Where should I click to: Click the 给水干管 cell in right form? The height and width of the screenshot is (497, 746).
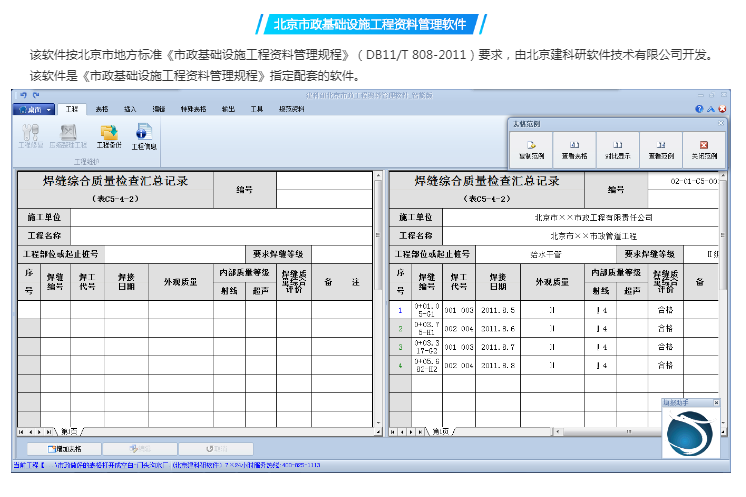[546, 254]
